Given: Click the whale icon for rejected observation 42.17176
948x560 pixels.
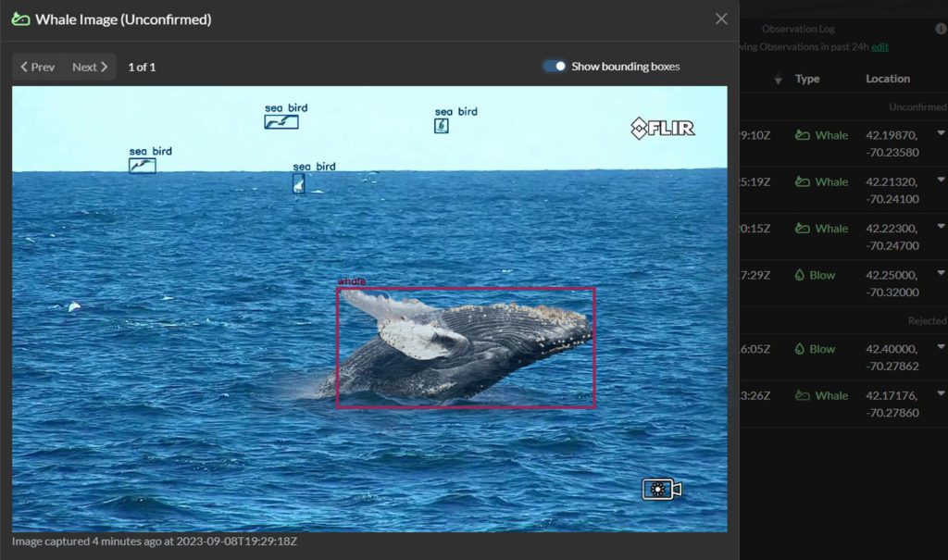Looking at the screenshot, I should [x=803, y=395].
